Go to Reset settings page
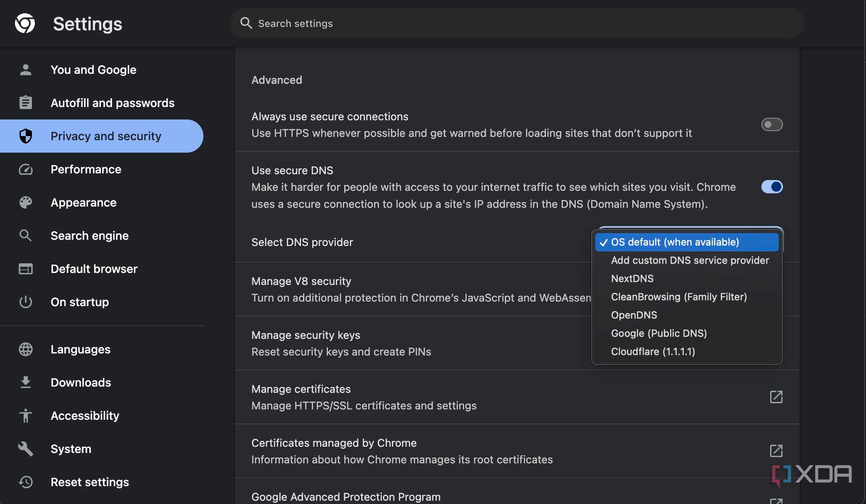866x504 pixels. pyautogui.click(x=102, y=482)
